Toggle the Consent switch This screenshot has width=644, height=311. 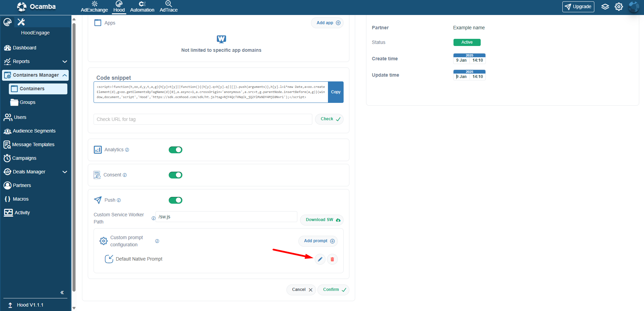click(x=176, y=175)
